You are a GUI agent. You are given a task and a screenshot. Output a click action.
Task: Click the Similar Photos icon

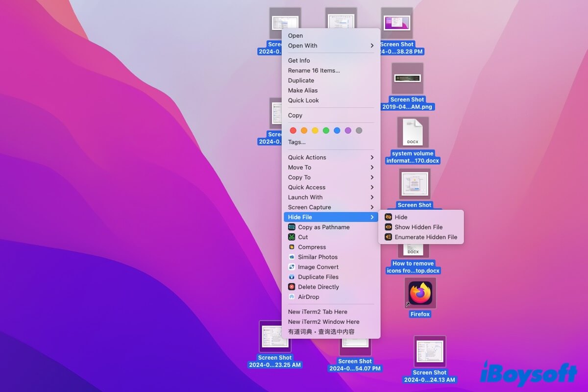coord(292,257)
